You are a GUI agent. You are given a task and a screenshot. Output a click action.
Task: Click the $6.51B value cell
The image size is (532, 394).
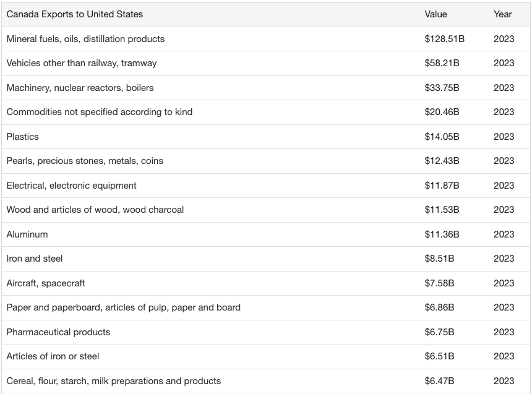tap(439, 356)
